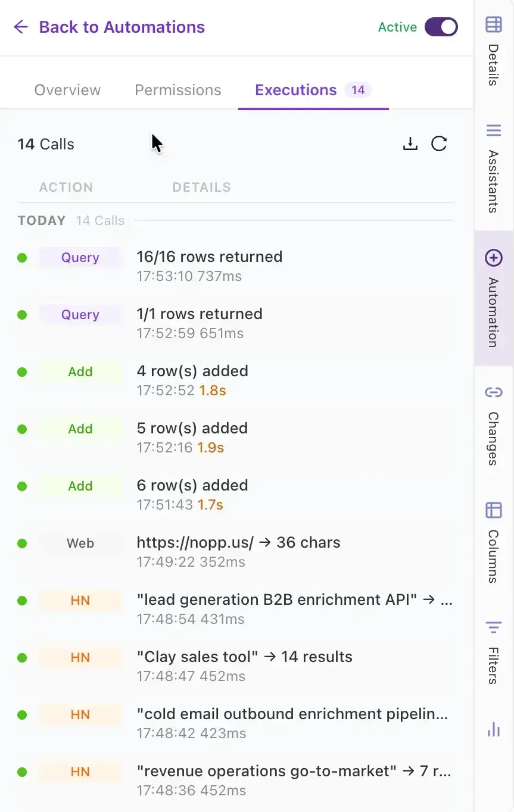The height and width of the screenshot is (812, 514).
Task: Select the Executions tab
Action: 313,90
